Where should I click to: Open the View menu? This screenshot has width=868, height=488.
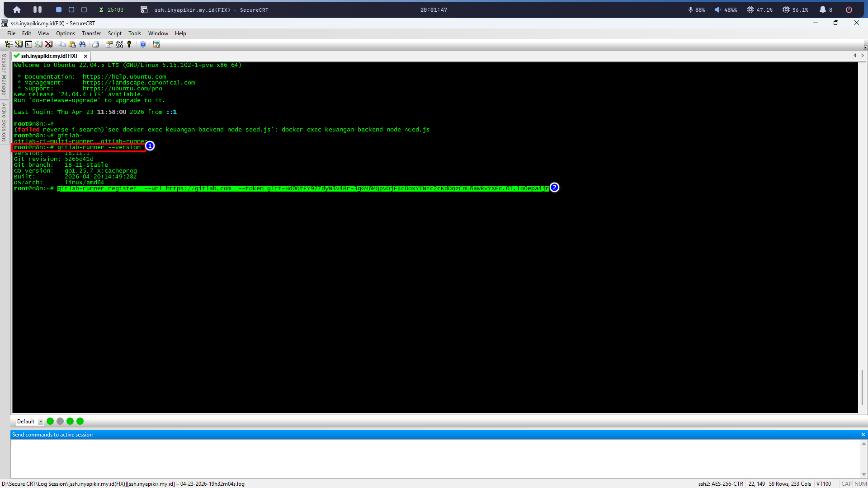[x=43, y=33]
